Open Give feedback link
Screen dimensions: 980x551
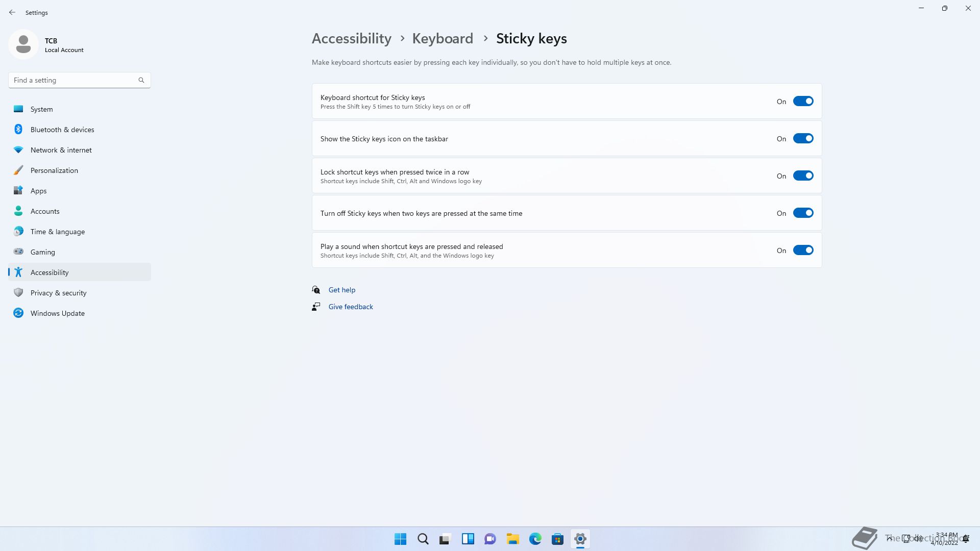[351, 307]
